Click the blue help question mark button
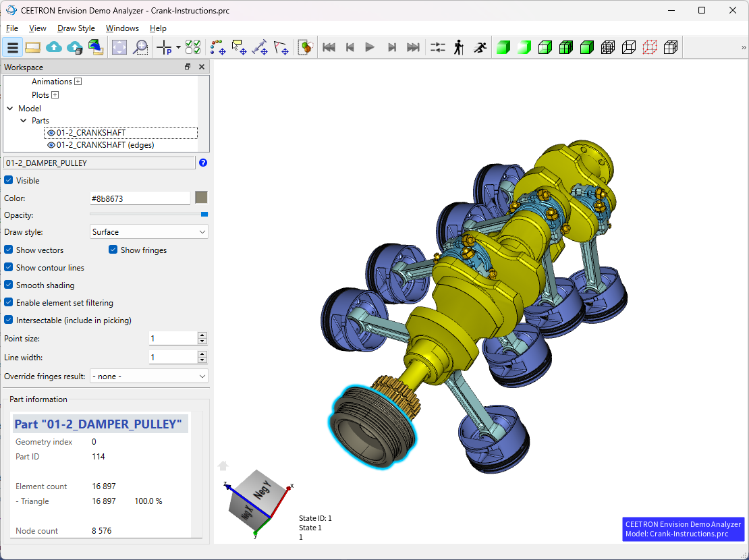Viewport: 749px width, 560px height. [203, 163]
